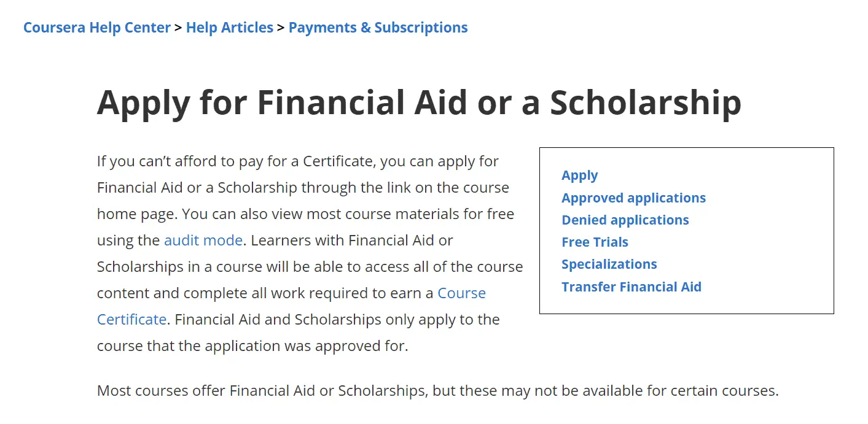Follow the audit mode hyperlink
868x424 pixels.
[203, 240]
